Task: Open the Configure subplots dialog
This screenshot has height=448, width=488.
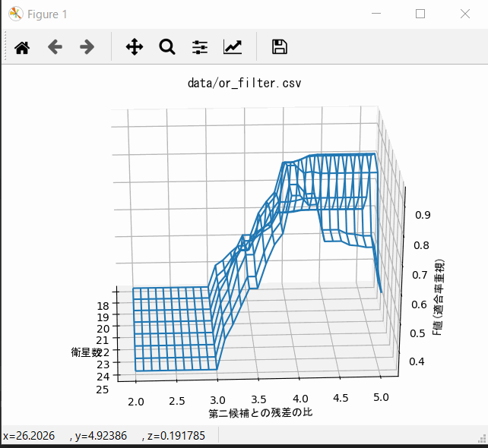Action: (200, 47)
